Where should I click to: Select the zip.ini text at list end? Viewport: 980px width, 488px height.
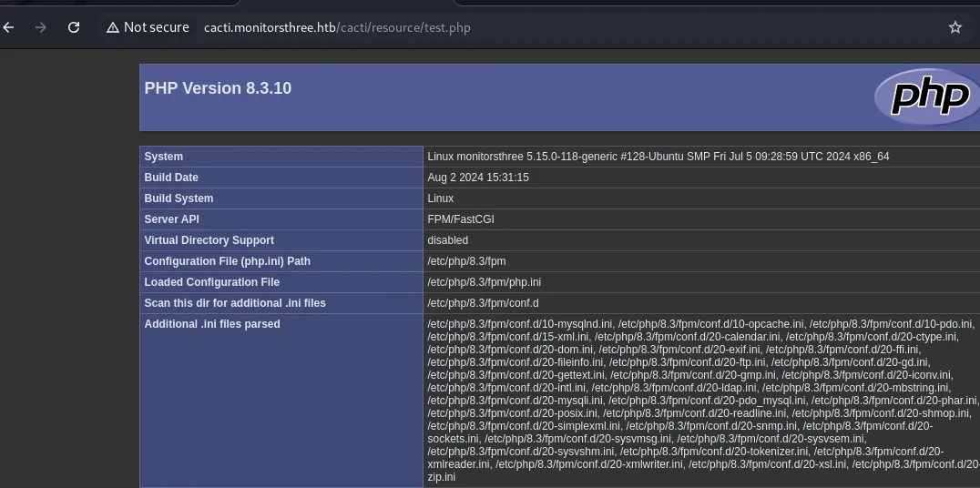pyautogui.click(x=441, y=477)
